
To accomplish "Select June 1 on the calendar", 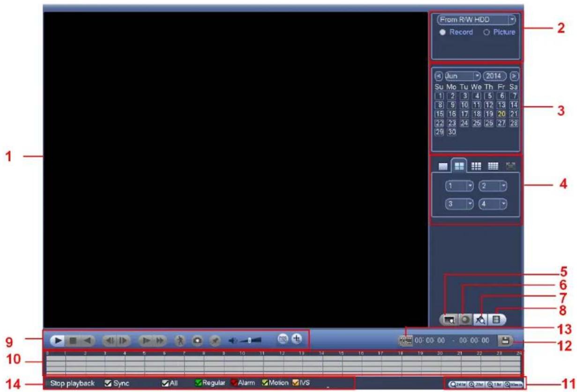I will click(x=440, y=96).
